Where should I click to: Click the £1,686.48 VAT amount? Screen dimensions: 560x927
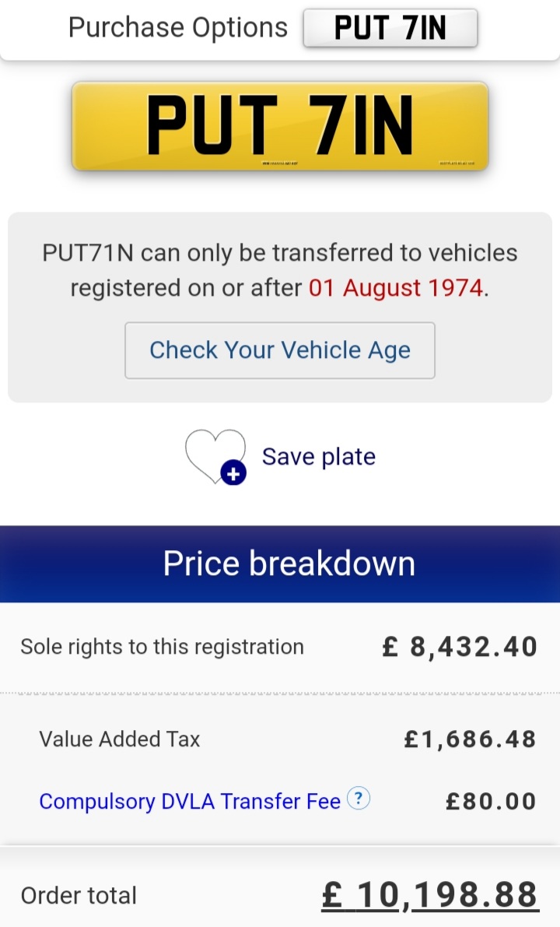point(470,739)
